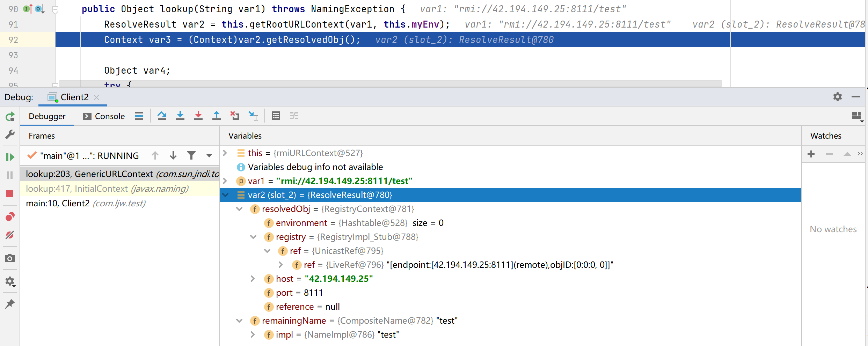Pin the debug tab with the pin icon

[10, 304]
